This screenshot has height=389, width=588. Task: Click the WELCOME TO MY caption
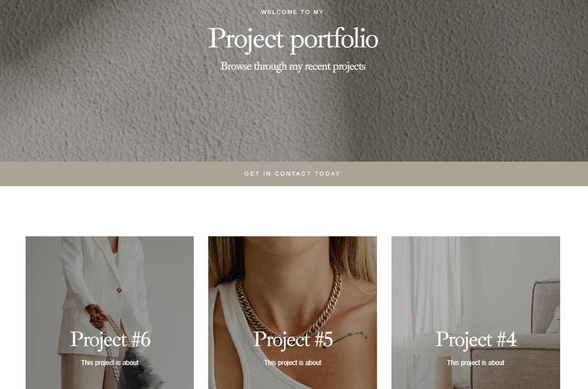(x=292, y=12)
